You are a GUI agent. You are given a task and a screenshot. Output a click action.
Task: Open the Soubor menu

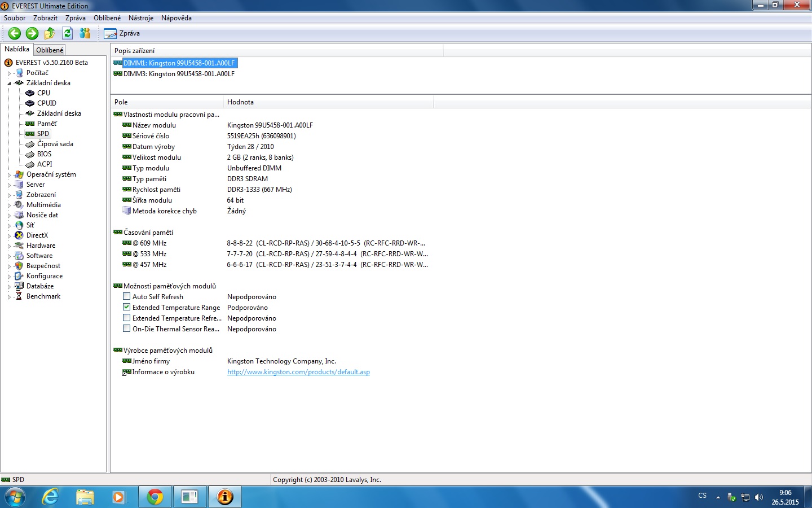pos(15,18)
